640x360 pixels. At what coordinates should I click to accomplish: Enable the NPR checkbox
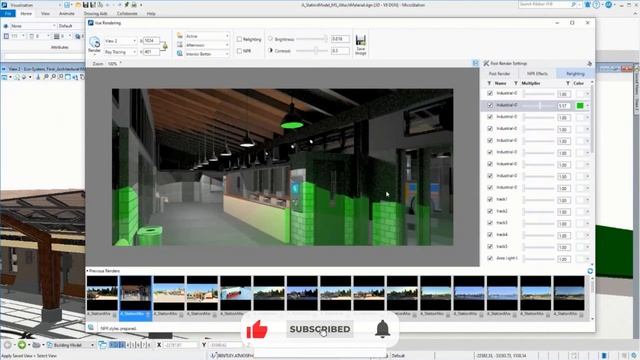(x=239, y=51)
